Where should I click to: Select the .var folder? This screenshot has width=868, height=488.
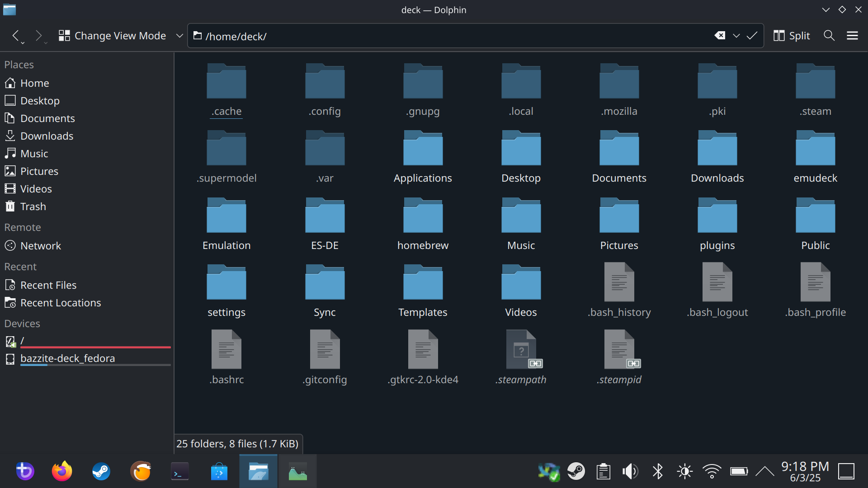pyautogui.click(x=325, y=157)
